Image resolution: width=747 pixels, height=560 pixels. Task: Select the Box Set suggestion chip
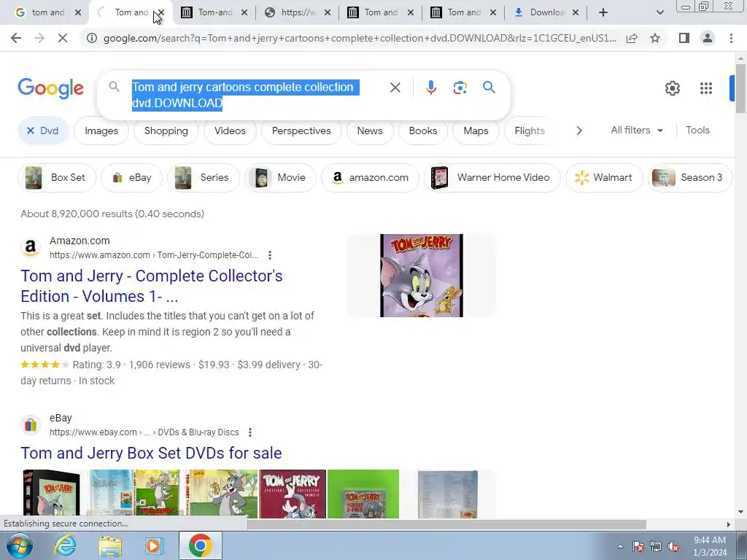tap(57, 178)
